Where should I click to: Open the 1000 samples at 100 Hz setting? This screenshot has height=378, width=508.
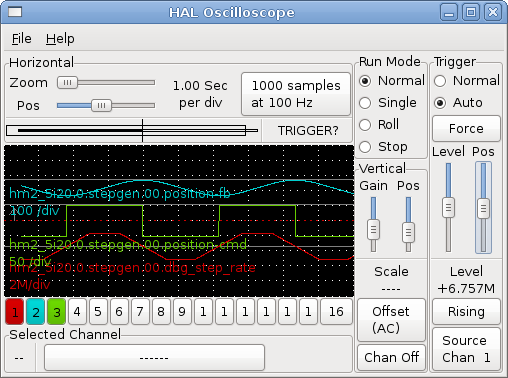point(296,94)
